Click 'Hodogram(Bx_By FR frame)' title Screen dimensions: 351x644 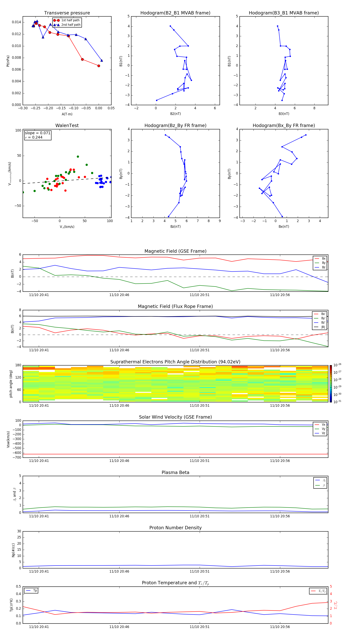284,125
